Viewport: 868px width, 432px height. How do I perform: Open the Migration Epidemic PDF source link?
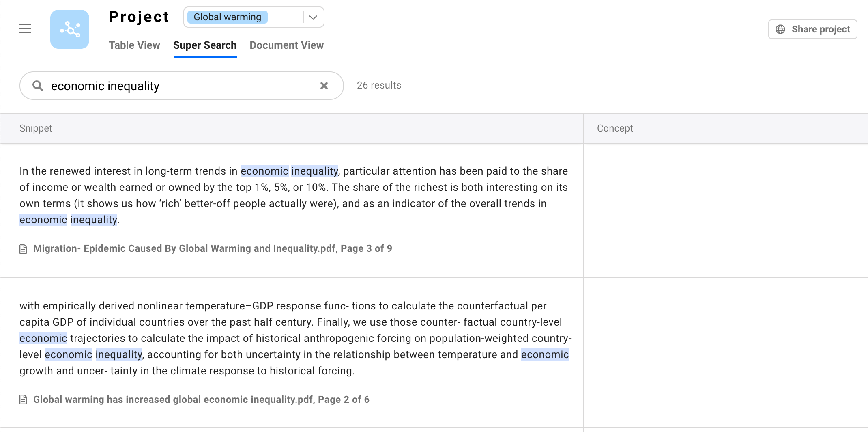(213, 248)
